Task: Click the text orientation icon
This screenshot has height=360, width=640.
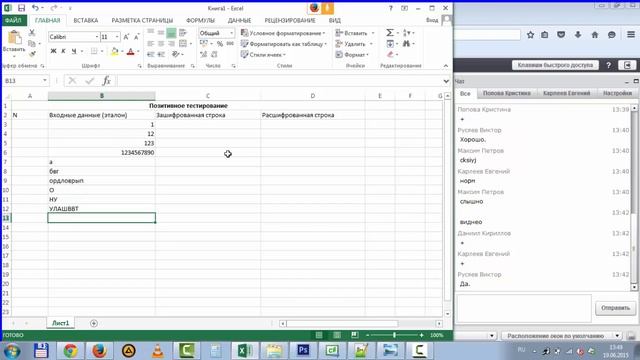Action: 176,54
